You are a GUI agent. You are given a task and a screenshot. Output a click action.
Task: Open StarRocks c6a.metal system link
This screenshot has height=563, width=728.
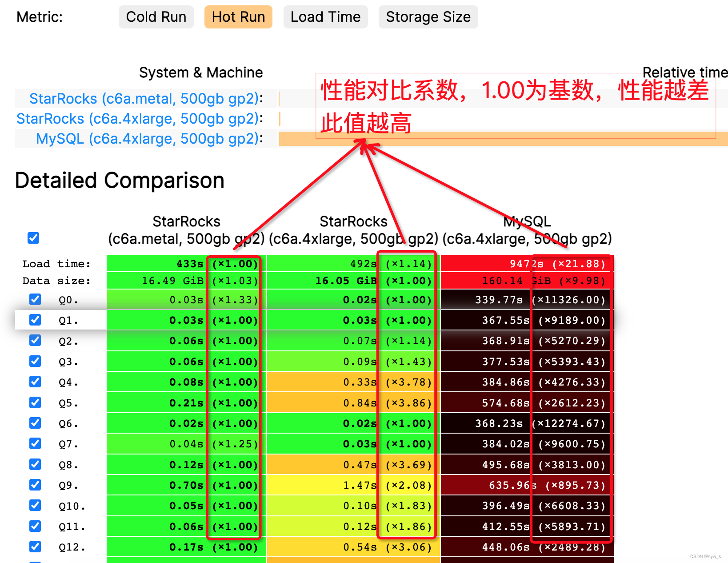pos(144,98)
